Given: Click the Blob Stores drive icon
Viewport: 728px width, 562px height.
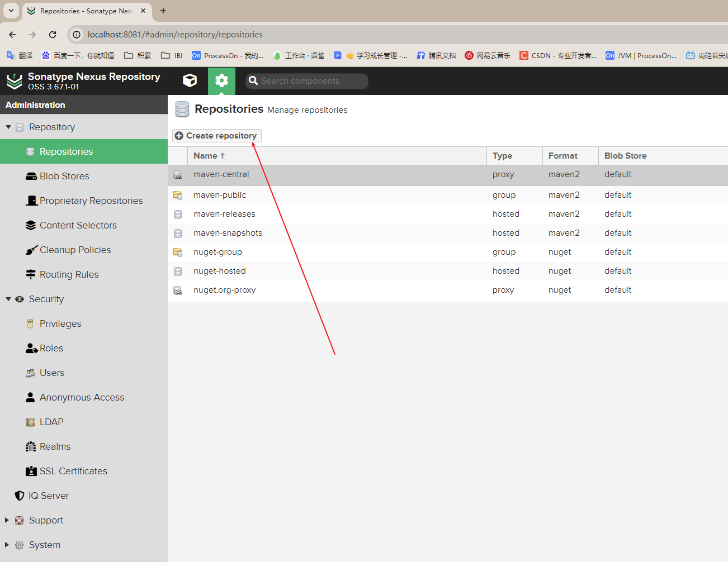Looking at the screenshot, I should [31, 177].
